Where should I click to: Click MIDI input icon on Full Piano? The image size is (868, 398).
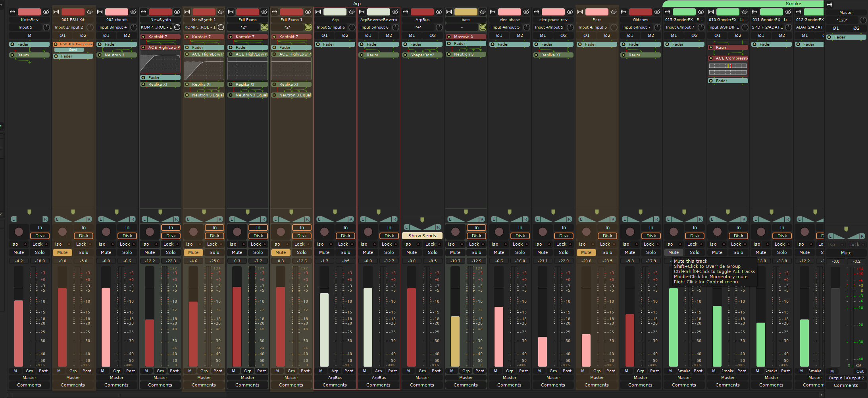tap(264, 27)
